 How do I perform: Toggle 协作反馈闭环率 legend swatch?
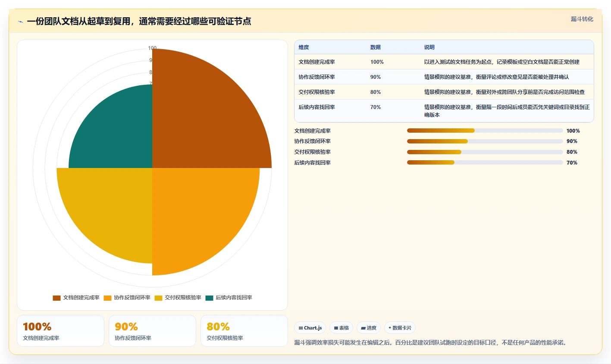point(107,298)
